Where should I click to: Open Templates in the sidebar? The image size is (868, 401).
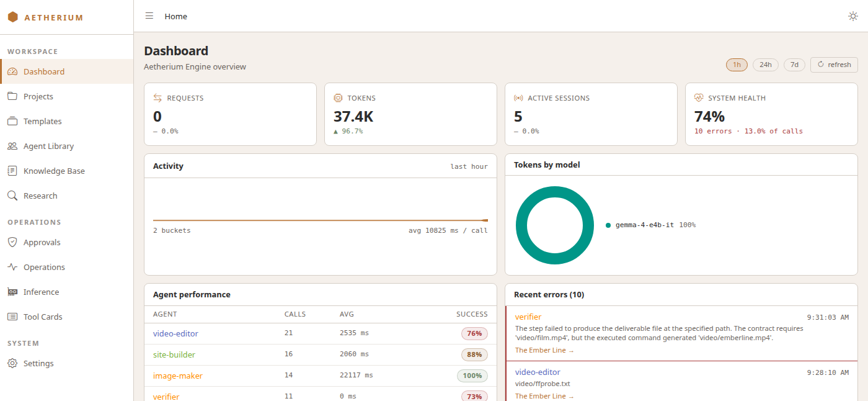point(67,121)
